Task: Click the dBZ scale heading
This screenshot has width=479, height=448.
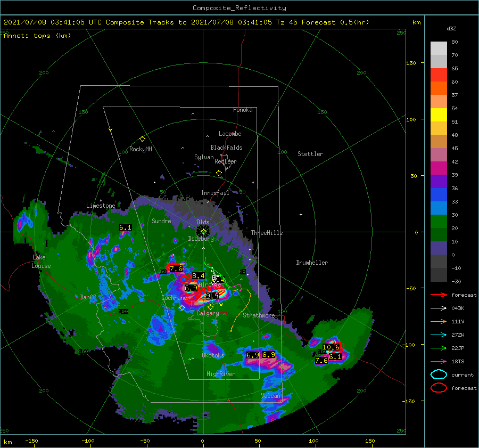Action: pos(451,28)
